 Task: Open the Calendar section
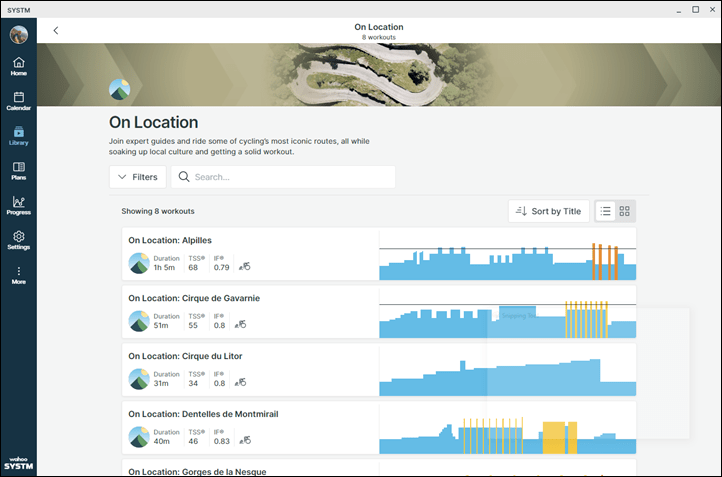[19, 101]
